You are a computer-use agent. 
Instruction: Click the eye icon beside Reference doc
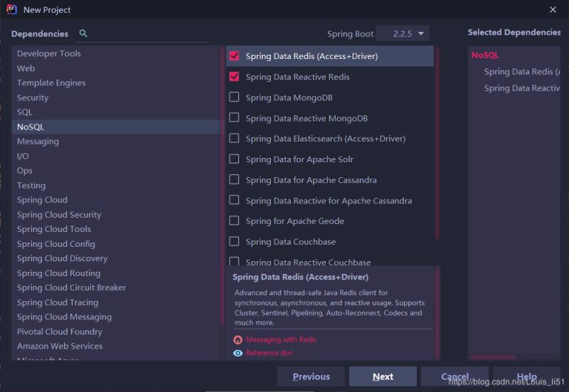pos(238,353)
